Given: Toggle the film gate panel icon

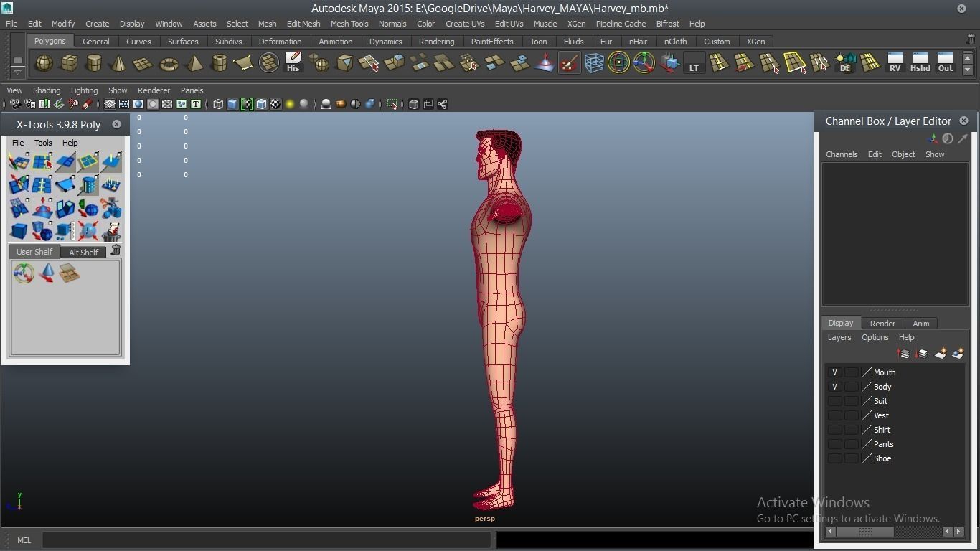Looking at the screenshot, I should tap(124, 104).
